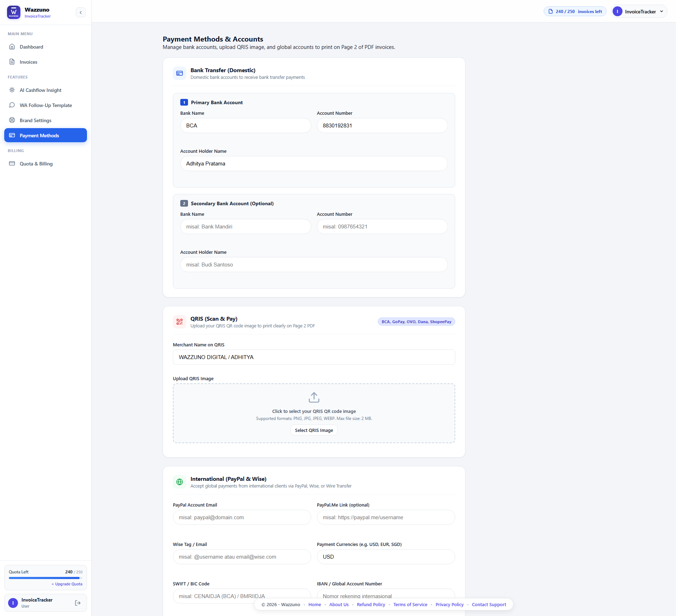Focus the primary Bank Name field with BCA

pyautogui.click(x=245, y=126)
